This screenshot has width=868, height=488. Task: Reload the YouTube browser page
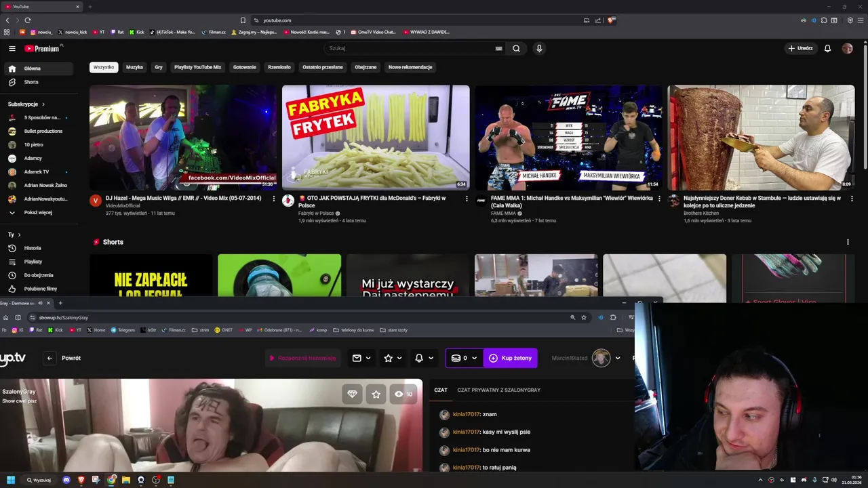[27, 20]
